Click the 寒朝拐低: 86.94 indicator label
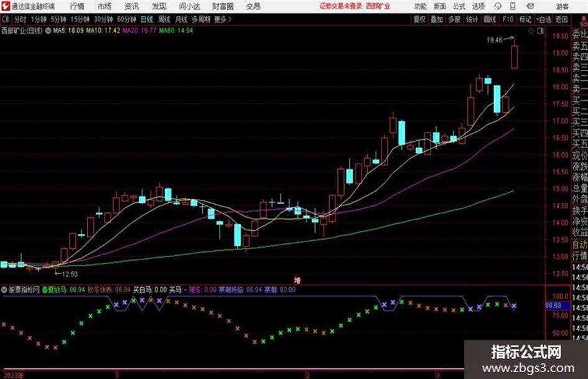This screenshot has width=588, height=379. 240,289
